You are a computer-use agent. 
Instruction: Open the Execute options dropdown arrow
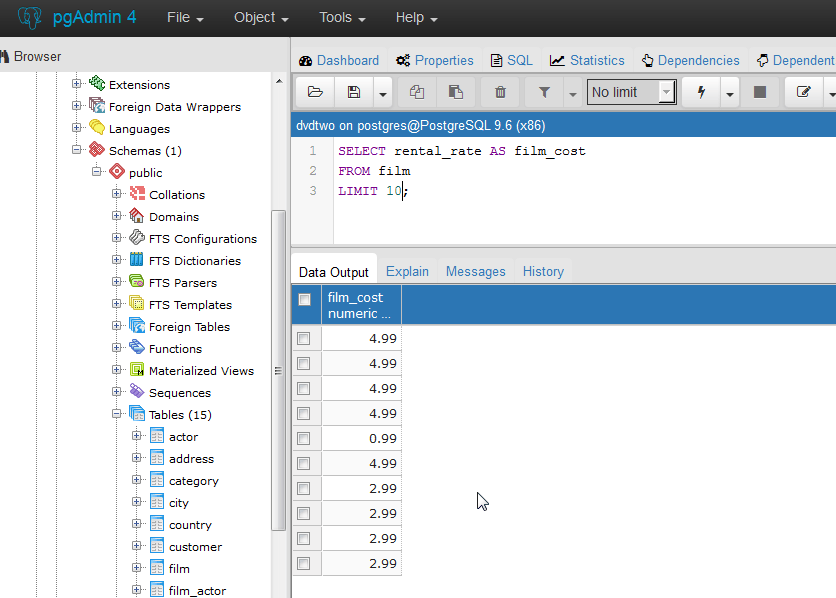729,92
